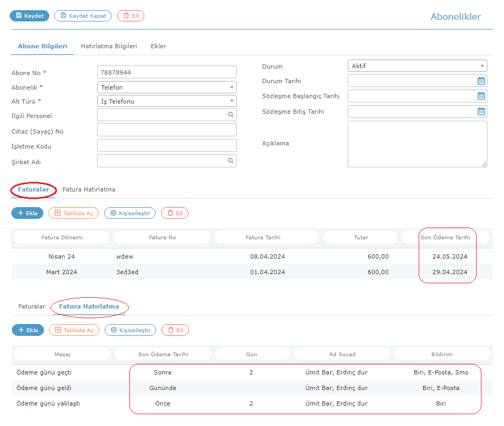
Task: Select the Mart 2024 invoice row
Action: point(252,272)
